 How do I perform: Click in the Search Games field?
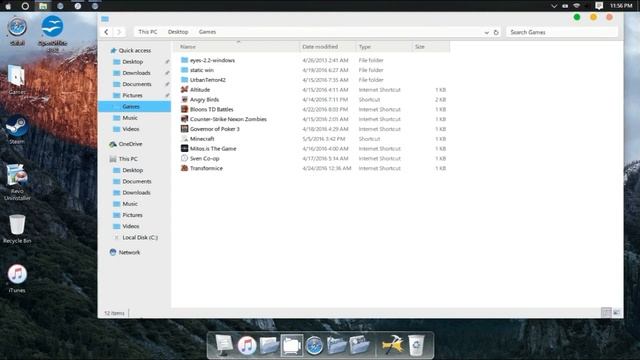click(x=562, y=32)
